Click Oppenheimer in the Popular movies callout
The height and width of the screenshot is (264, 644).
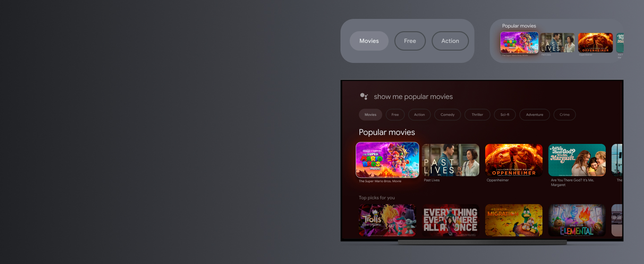click(x=595, y=43)
